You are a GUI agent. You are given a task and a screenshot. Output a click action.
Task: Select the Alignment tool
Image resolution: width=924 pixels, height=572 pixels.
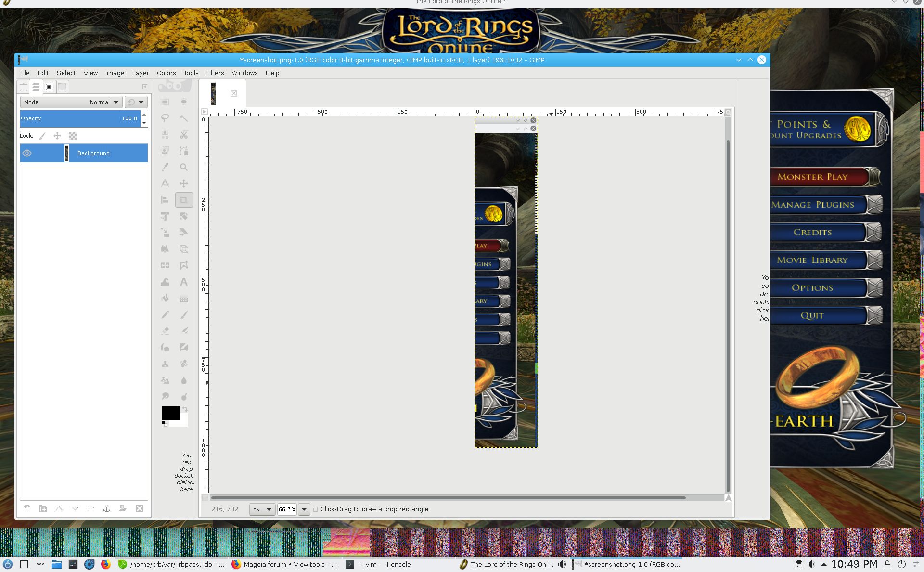(x=165, y=200)
